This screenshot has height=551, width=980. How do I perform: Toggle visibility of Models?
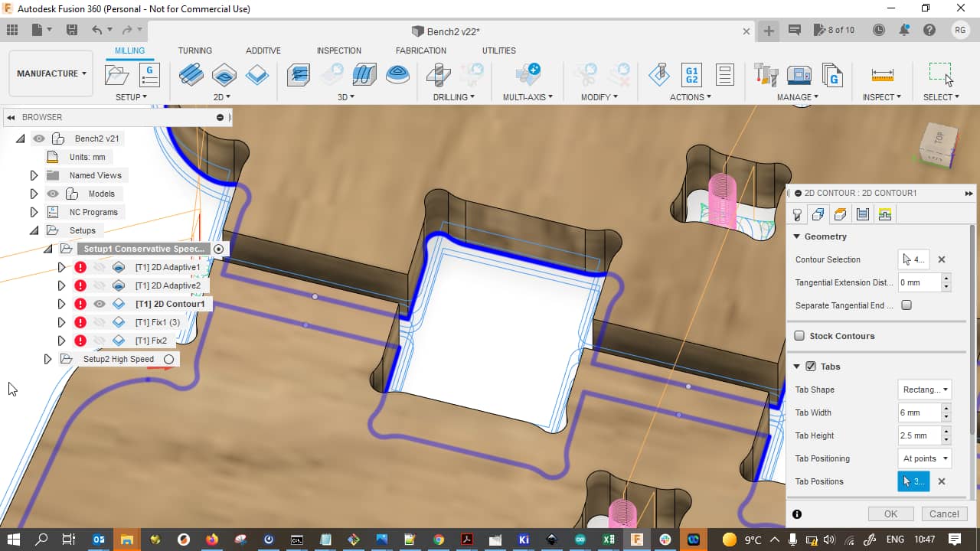(x=53, y=194)
